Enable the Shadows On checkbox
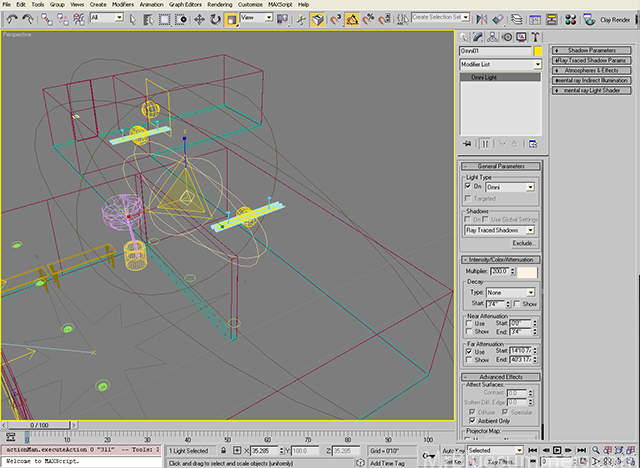Viewport: 640px width, 468px height. tap(468, 220)
